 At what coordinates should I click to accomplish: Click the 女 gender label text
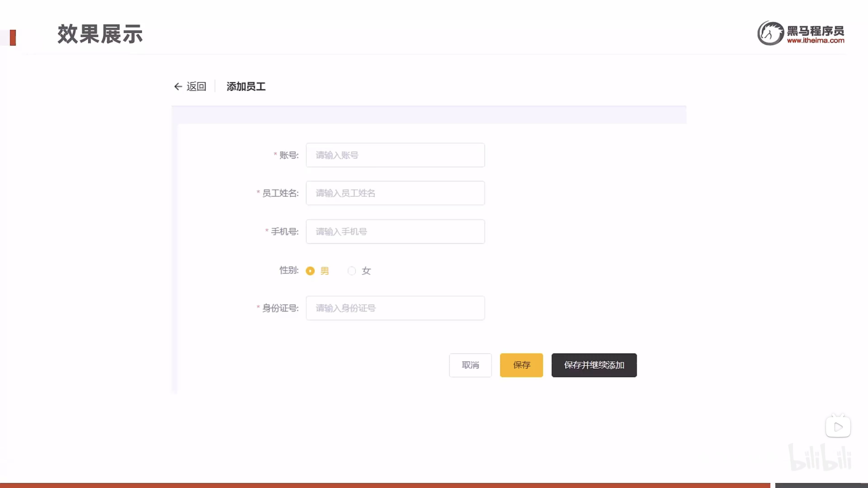tap(366, 271)
